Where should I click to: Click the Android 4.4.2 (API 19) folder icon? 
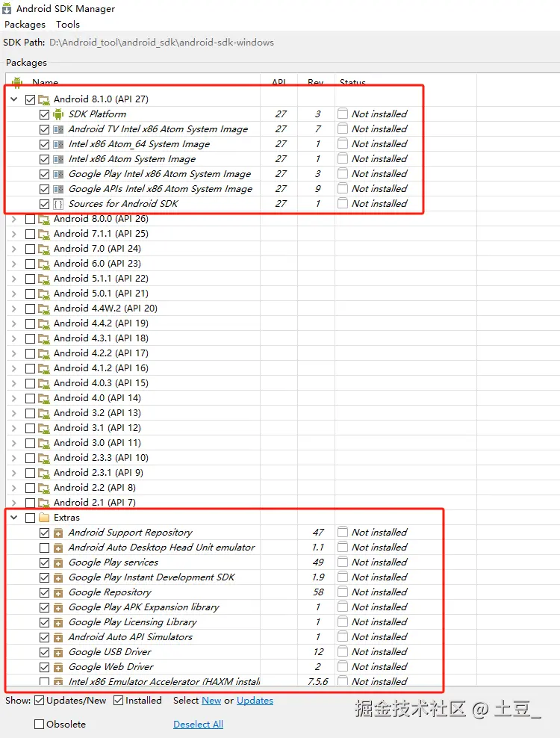point(44,324)
